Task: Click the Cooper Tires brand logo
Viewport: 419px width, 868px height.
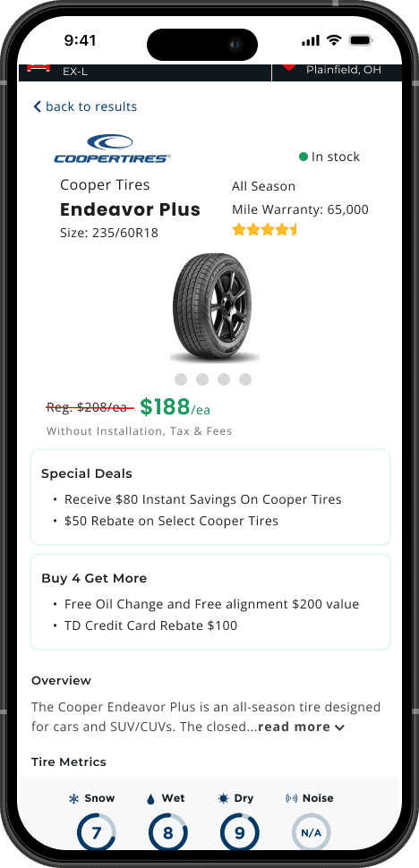Action: 113,149
